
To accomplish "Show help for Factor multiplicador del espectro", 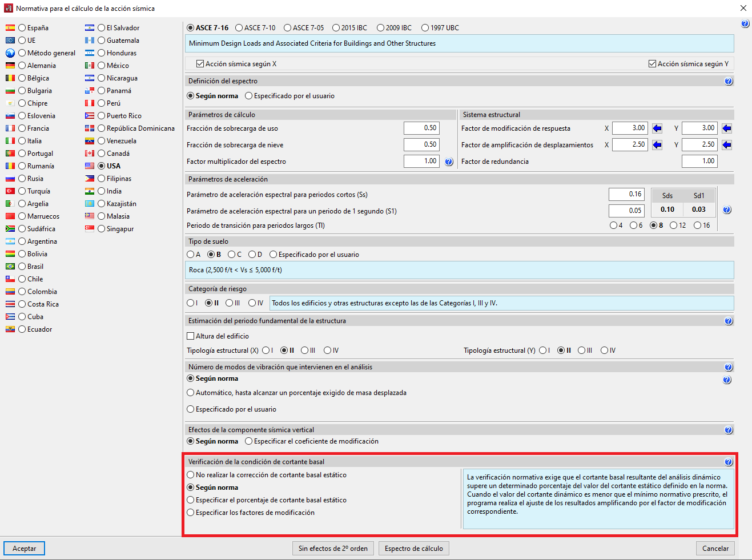I will (x=449, y=162).
